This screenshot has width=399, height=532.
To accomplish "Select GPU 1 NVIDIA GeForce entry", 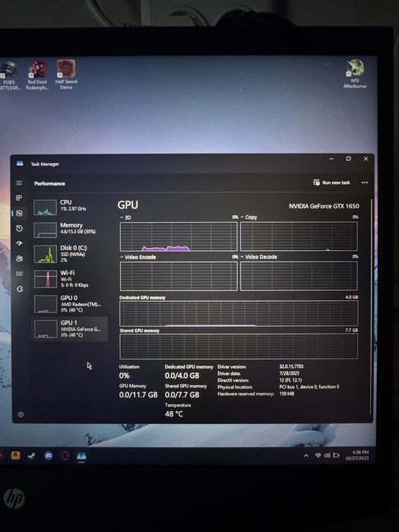I will point(70,329).
